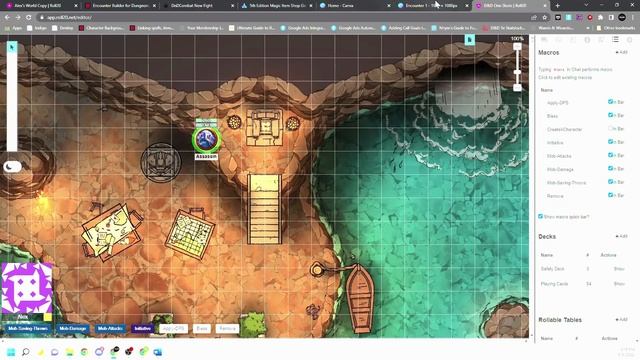This screenshot has height=360, width=640.
Task: Toggle In Bar checkbox for Mob-Damage macro
Action: point(610,168)
